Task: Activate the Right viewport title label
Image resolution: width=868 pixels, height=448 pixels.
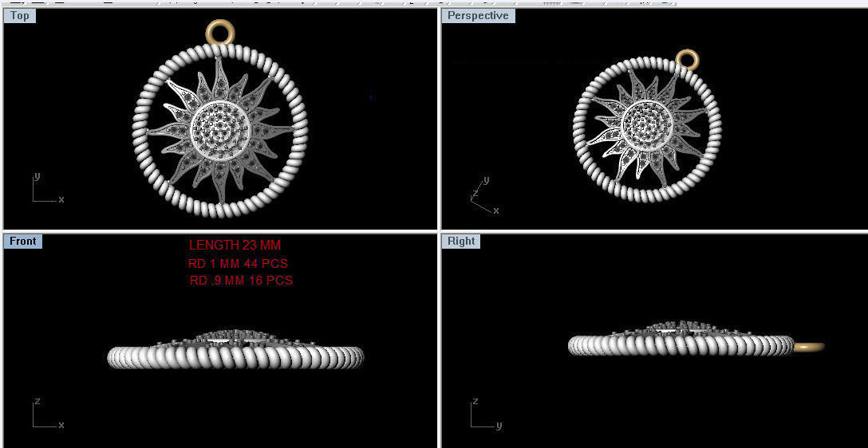Action: click(461, 242)
